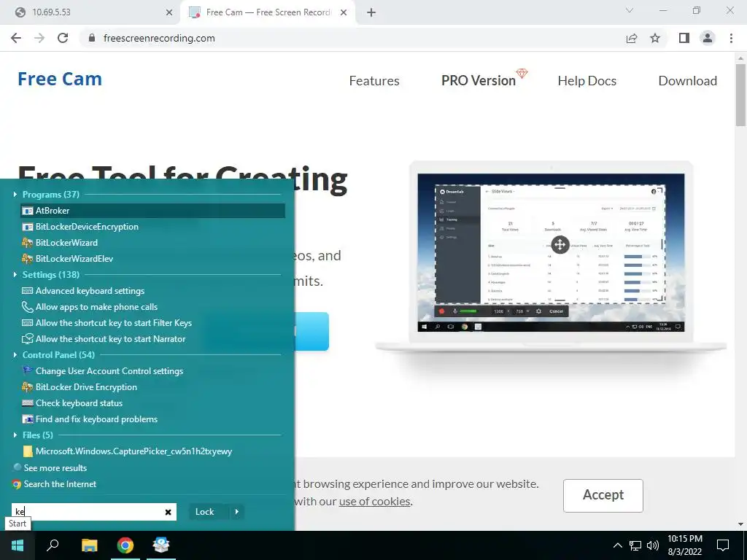Click BitLockerDeviceEncryption item icon
The width and height of the screenshot is (747, 560).
click(x=28, y=227)
